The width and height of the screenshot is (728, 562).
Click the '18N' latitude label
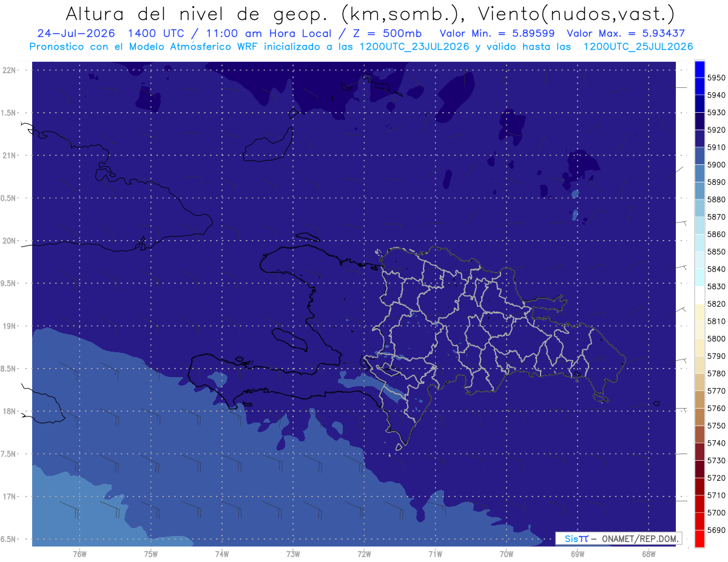pos(8,411)
